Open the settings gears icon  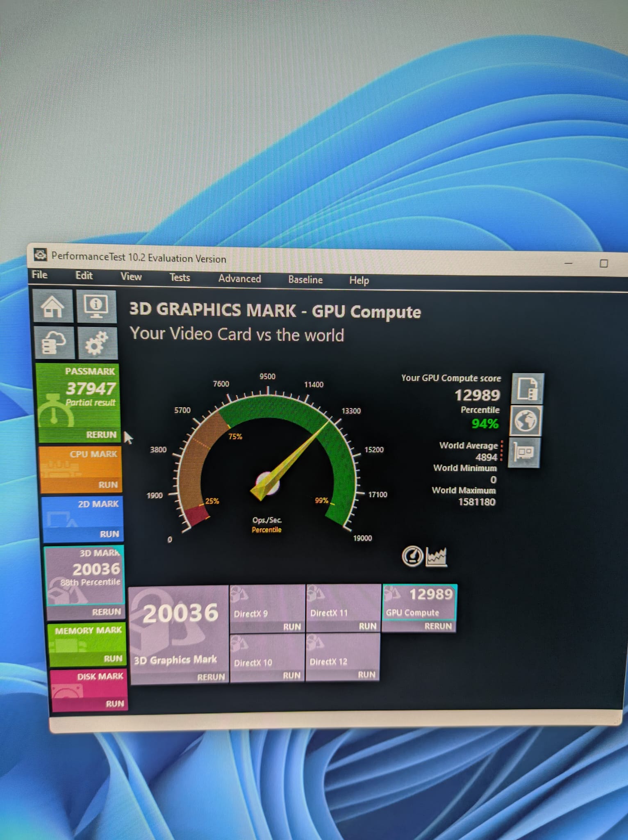coord(98,343)
